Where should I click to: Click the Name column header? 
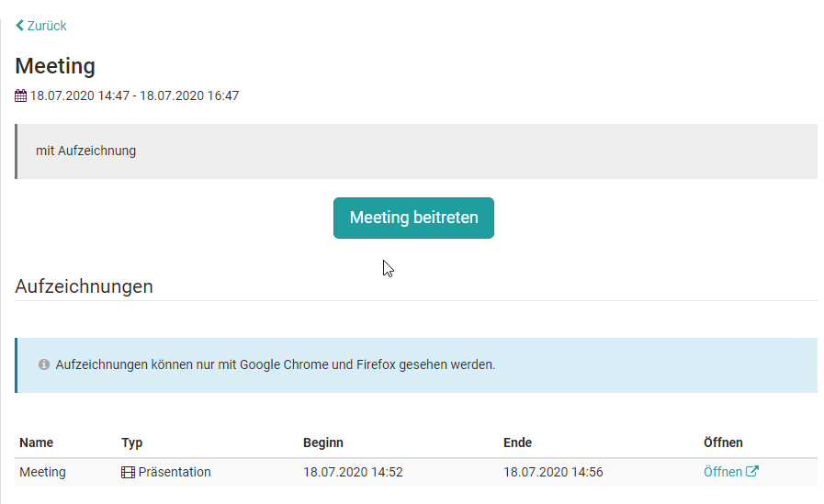[37, 442]
